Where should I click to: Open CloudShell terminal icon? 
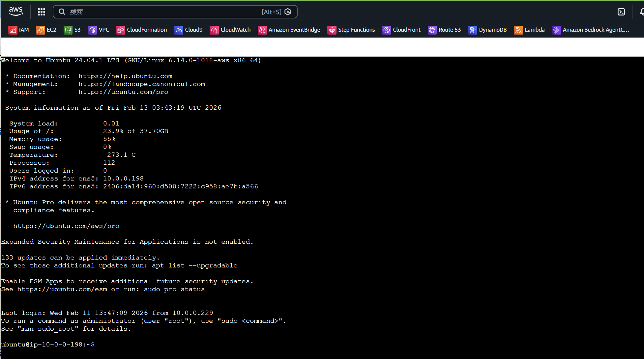621,12
